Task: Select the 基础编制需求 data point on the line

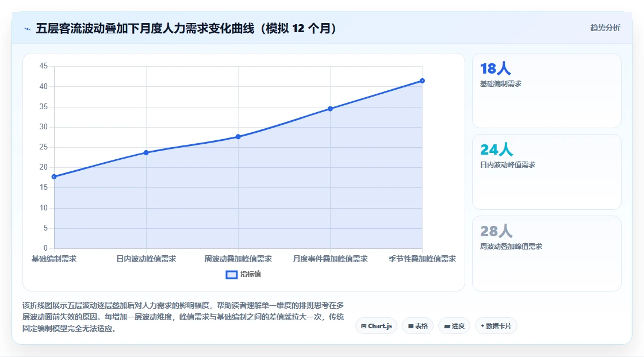Action: [x=54, y=176]
